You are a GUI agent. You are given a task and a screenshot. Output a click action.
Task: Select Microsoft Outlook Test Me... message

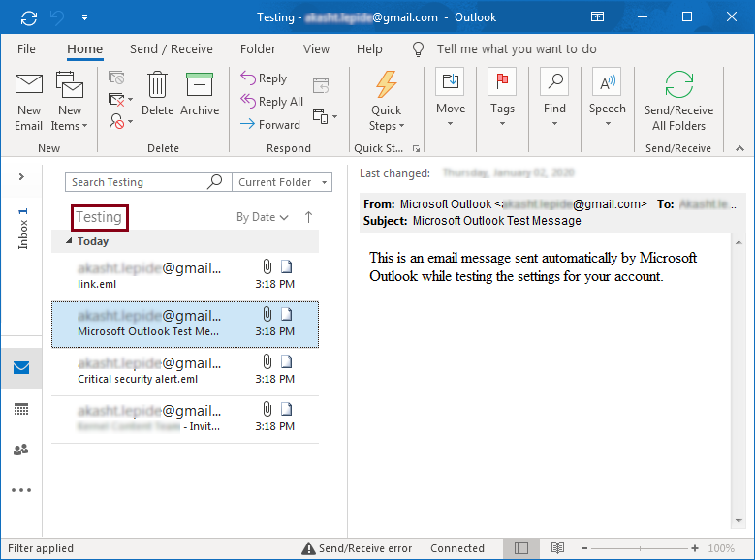point(185,324)
